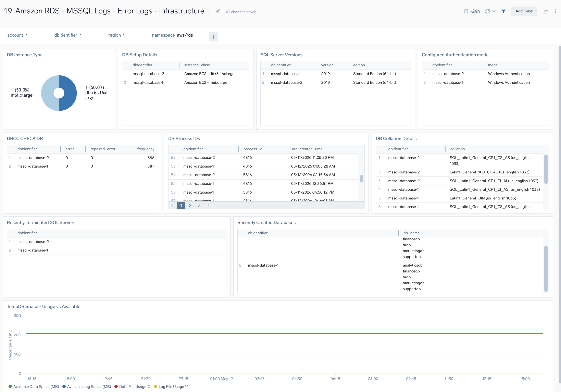The width and height of the screenshot is (561, 392).
Task: Toggle Log File Usage % legend item
Action: [x=171, y=387]
